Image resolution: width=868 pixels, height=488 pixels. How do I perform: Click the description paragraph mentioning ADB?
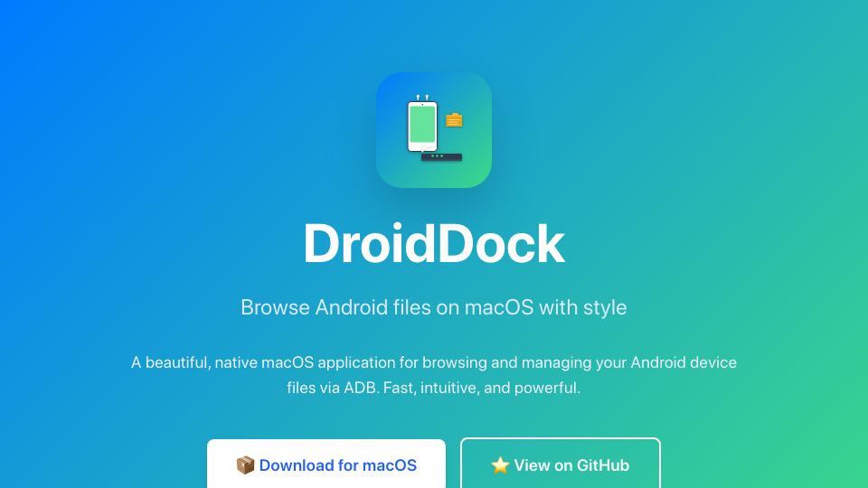point(434,375)
